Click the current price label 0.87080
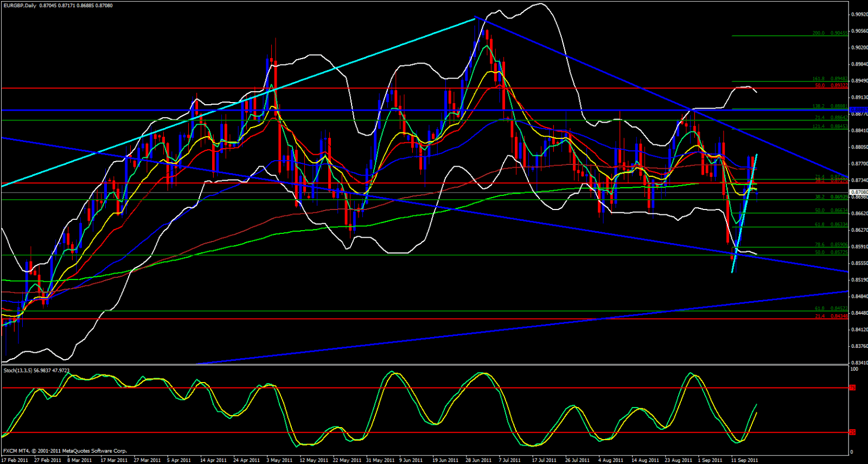 [859, 192]
